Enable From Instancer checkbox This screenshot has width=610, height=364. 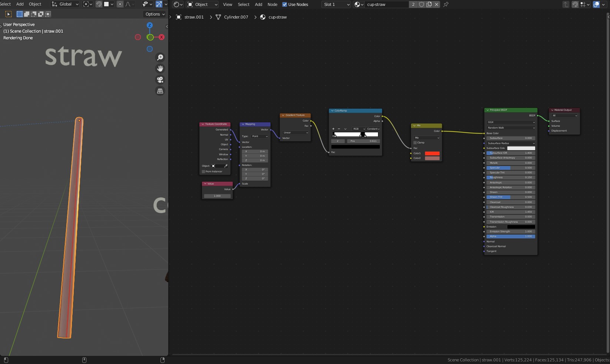point(203,172)
